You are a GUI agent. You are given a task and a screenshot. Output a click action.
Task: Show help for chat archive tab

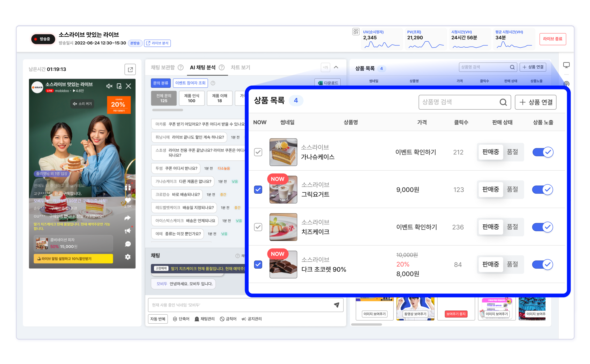point(181,67)
